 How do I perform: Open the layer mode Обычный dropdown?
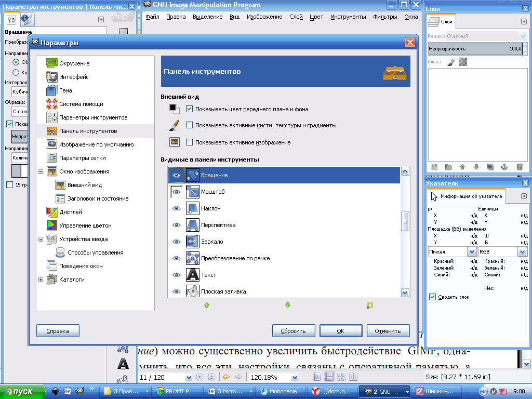(522, 36)
